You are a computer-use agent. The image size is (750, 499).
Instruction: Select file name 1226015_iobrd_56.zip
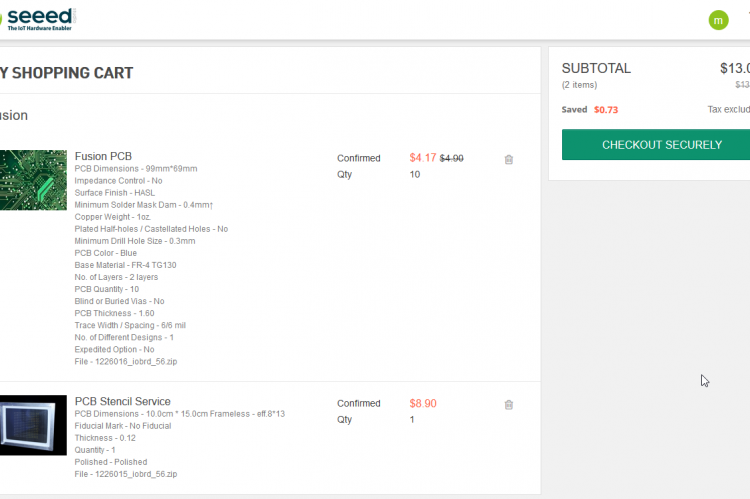pos(136,474)
